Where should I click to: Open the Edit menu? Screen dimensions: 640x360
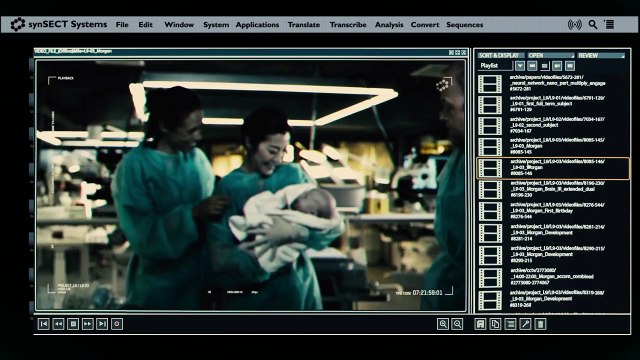[x=145, y=25]
